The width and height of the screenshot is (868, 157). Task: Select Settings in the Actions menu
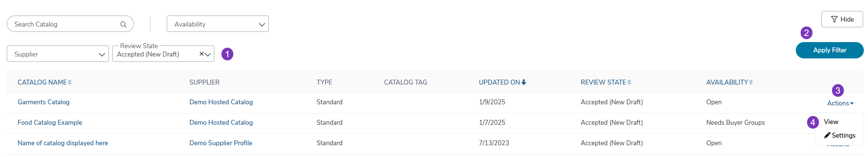coord(840,135)
